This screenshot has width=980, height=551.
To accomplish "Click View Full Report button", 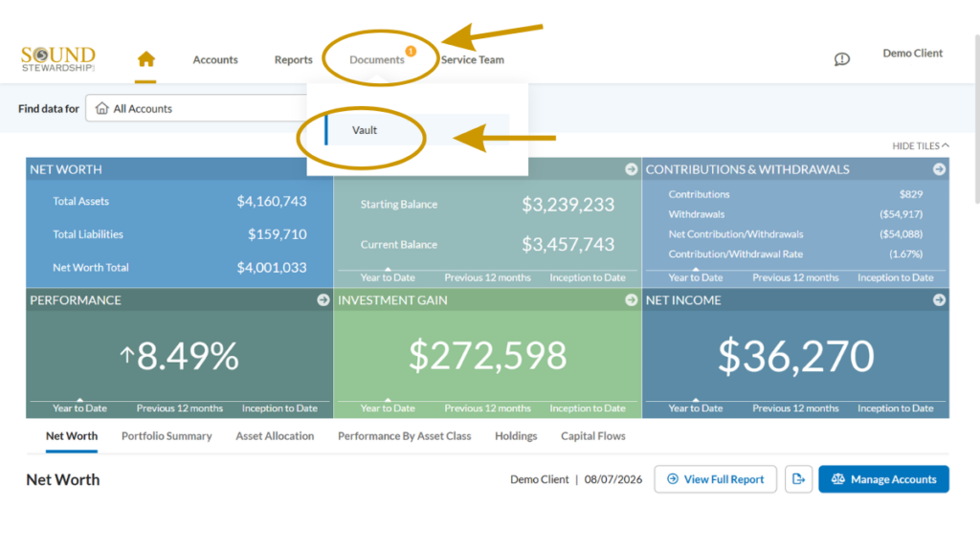I will click(x=715, y=479).
